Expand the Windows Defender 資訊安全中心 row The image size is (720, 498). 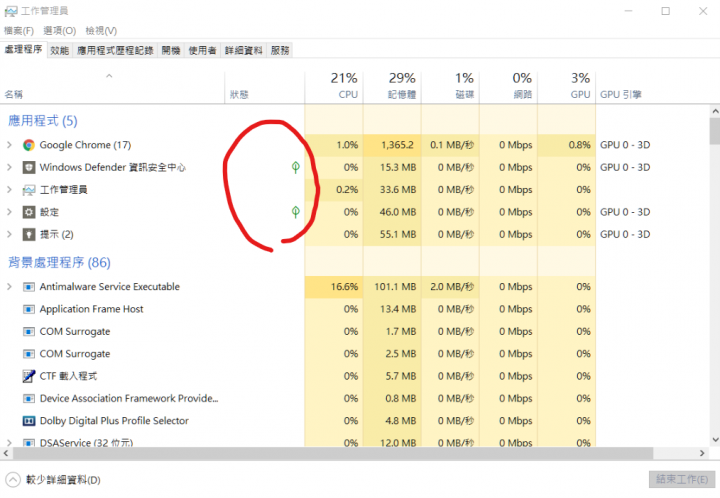[x=9, y=168]
